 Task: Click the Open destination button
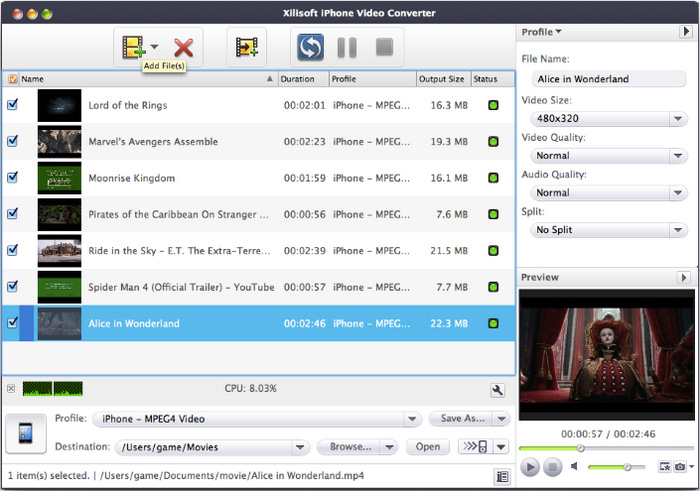point(427,447)
